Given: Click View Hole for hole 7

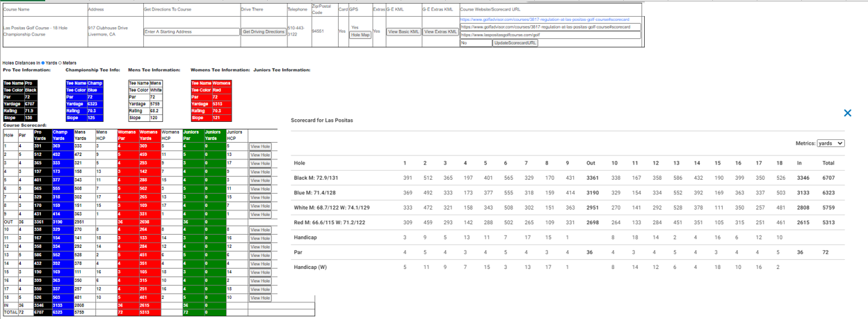Looking at the screenshot, I should tap(260, 197).
